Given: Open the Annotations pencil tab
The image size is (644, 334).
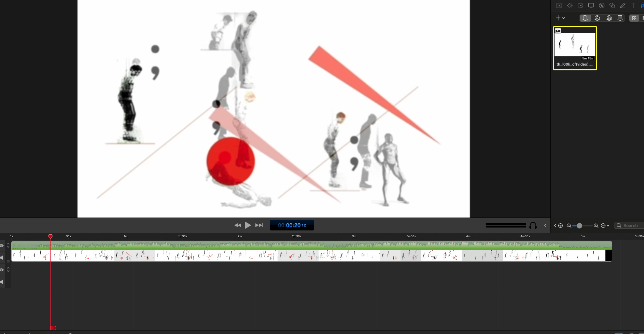Looking at the screenshot, I should pyautogui.click(x=623, y=5).
